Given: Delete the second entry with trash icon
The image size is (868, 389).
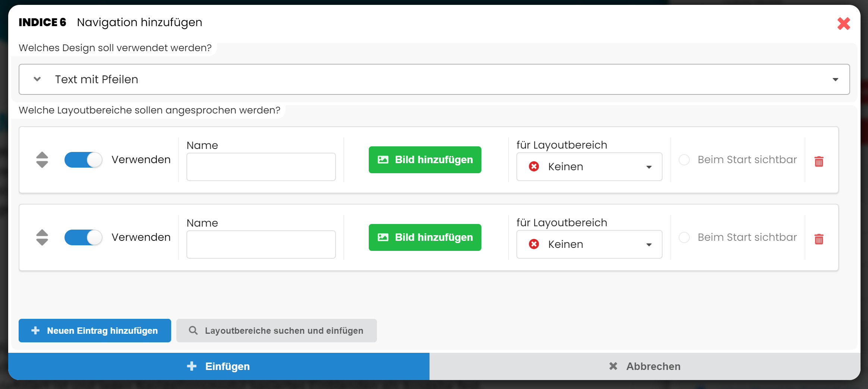Looking at the screenshot, I should tap(819, 239).
